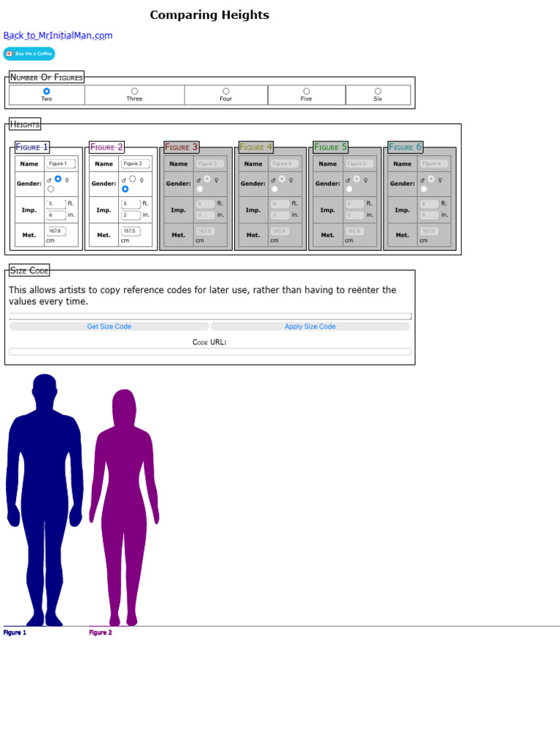Screen dimensions: 560x747
Task: Click the Figure 5 panel heading
Action: click(330, 147)
